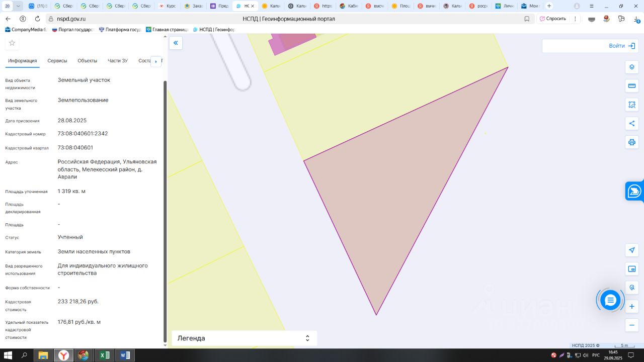Locate my position with arrow icon

(x=632, y=250)
